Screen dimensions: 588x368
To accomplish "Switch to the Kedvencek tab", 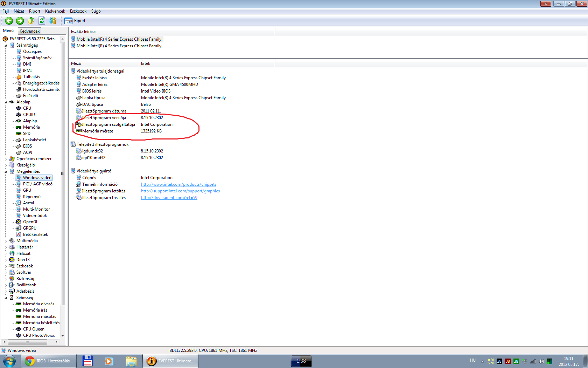I will 29,31.
